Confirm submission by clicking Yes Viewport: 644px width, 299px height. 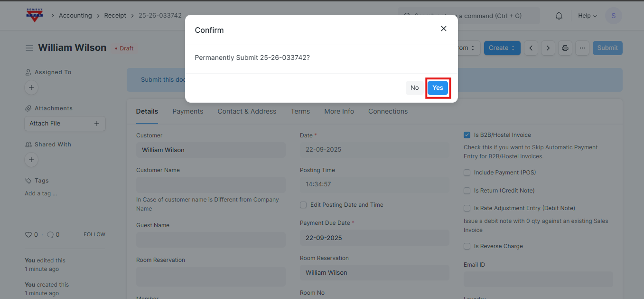click(438, 88)
